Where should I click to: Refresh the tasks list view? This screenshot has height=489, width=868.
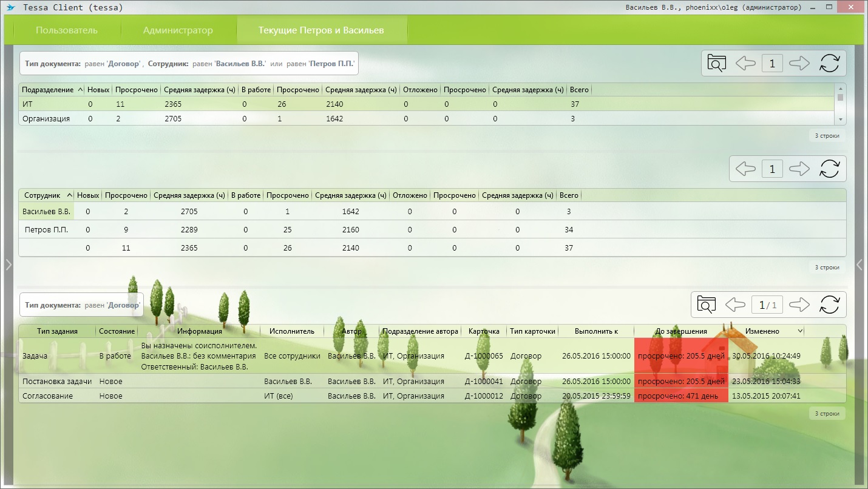tap(829, 305)
